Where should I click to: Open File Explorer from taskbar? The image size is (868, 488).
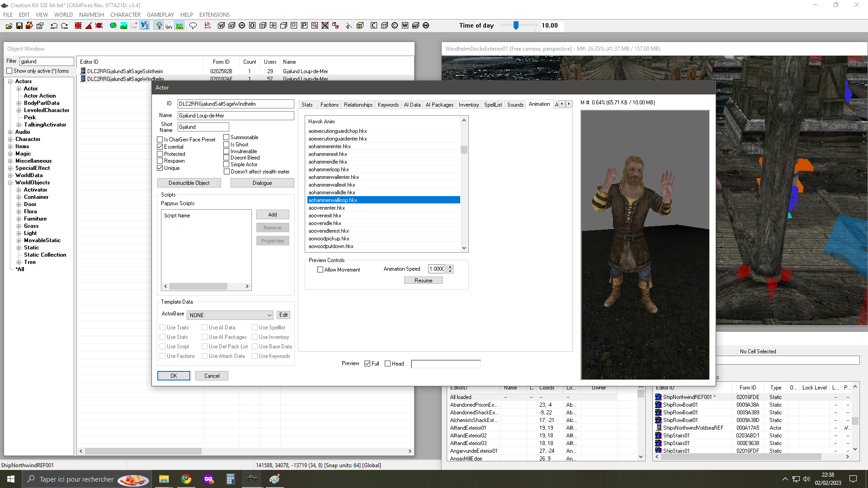tap(164, 479)
